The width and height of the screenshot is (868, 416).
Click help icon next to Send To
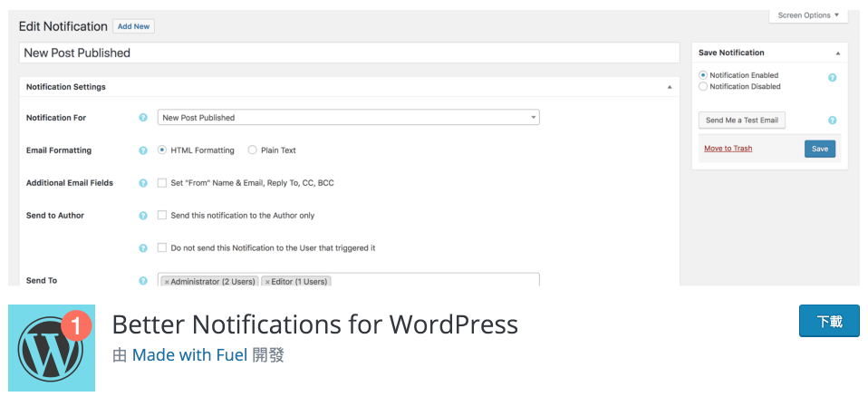[x=143, y=281]
